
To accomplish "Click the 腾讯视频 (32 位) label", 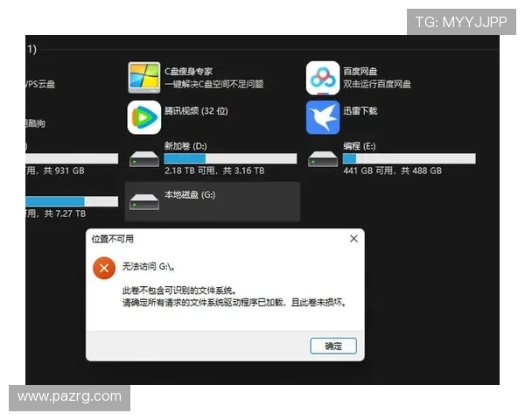I will 196,111.
